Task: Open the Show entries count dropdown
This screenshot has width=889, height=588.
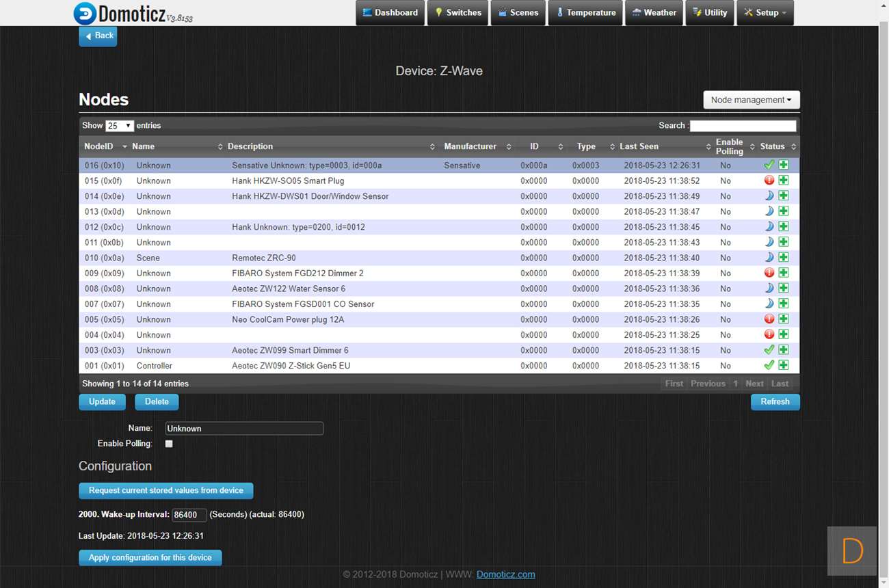Action: click(120, 126)
